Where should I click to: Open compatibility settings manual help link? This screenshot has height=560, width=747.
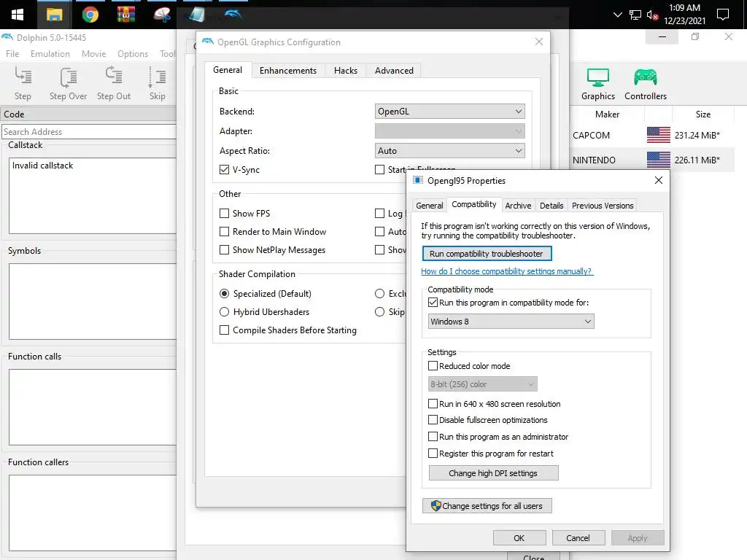click(507, 271)
